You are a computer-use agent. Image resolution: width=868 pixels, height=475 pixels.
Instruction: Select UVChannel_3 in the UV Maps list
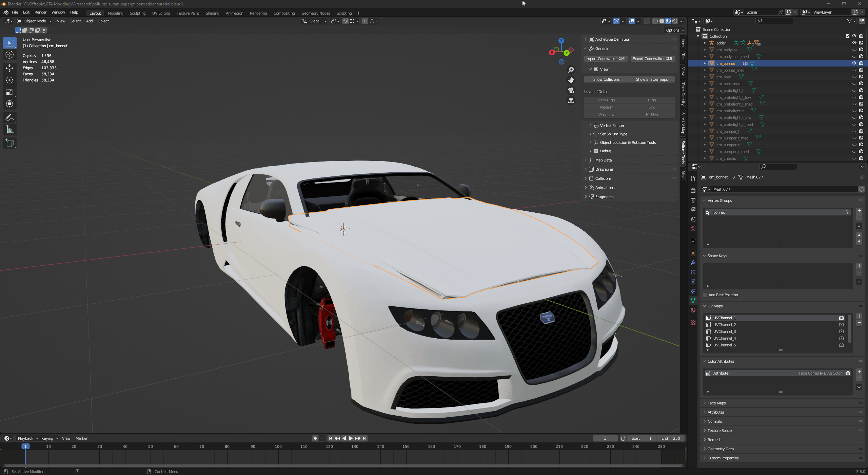coord(724,331)
